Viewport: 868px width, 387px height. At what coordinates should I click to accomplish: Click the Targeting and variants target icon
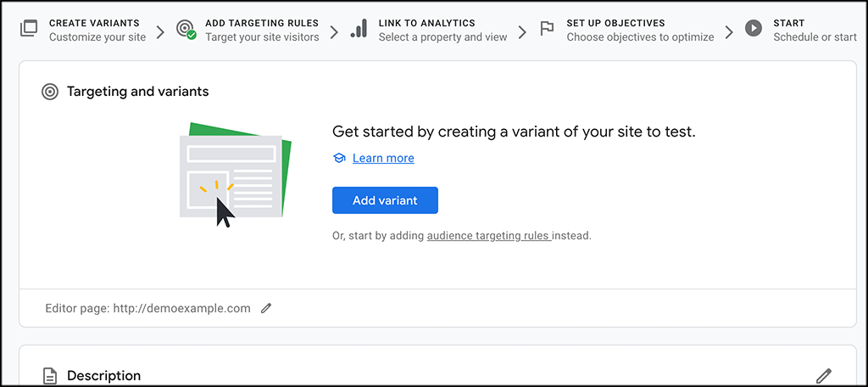point(50,92)
